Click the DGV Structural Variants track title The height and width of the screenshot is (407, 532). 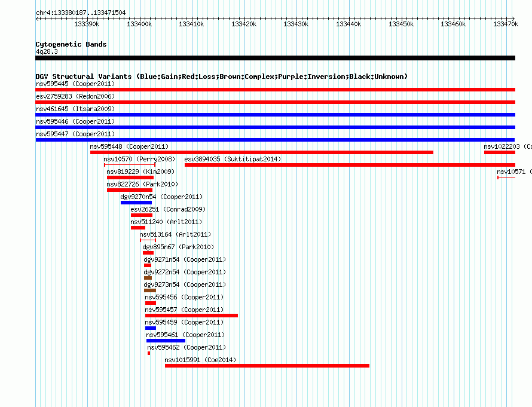pos(221,76)
